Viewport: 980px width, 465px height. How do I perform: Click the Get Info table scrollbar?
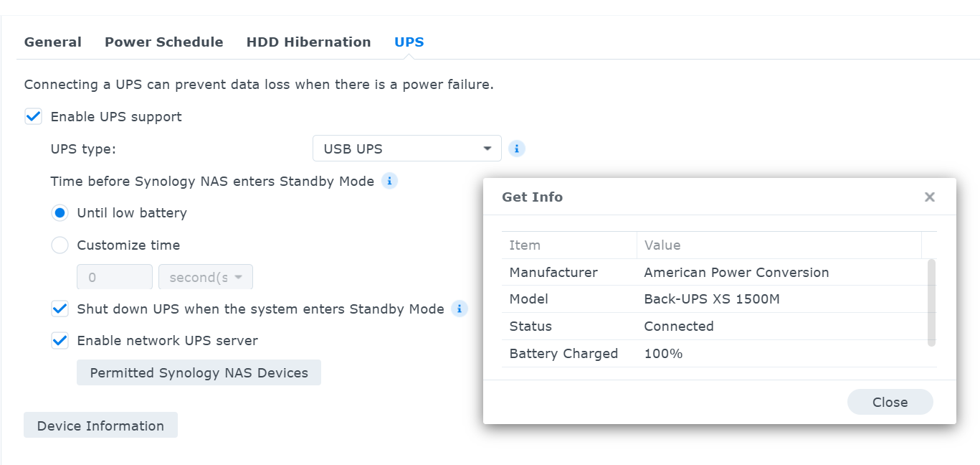(931, 303)
